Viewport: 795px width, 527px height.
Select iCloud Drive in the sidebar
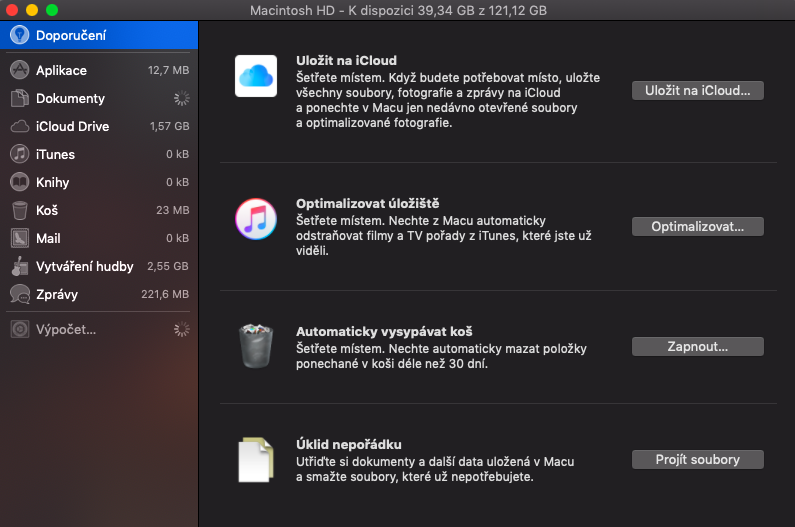pyautogui.click(x=99, y=126)
